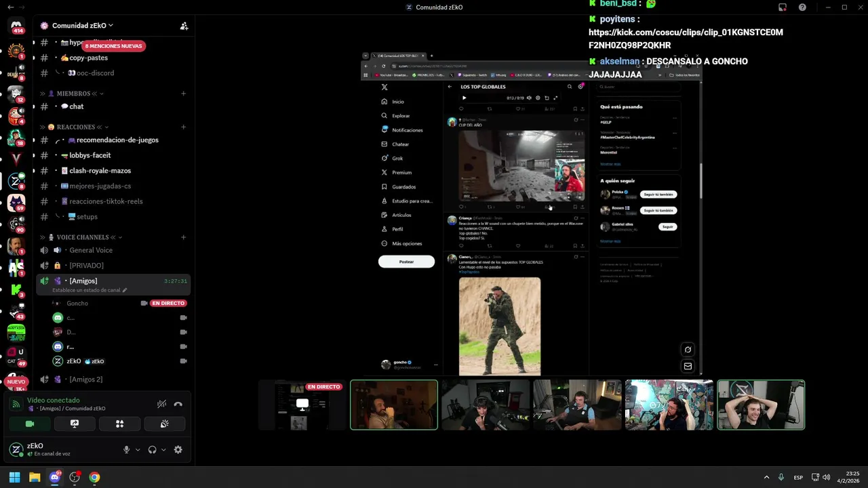
Task: Click the scrollbar in the streamed browser
Action: (701, 181)
